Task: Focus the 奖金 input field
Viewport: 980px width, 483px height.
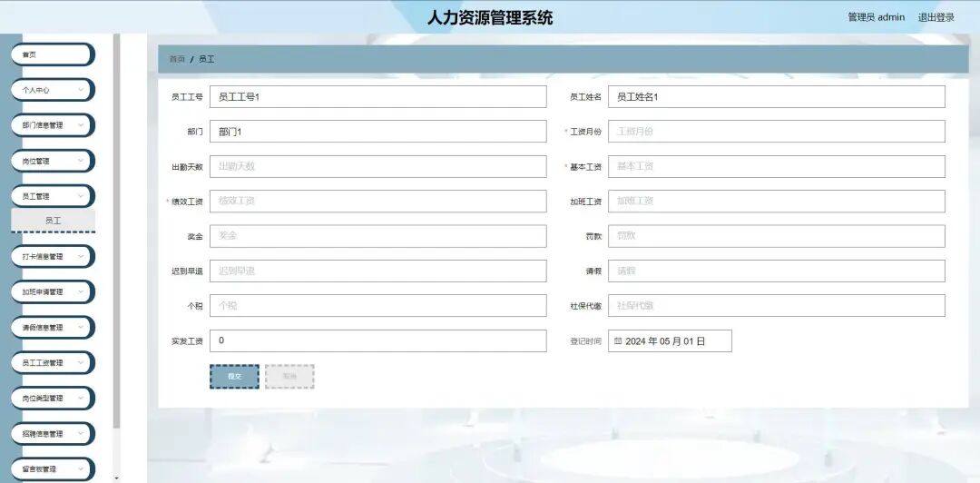Action: click(378, 236)
